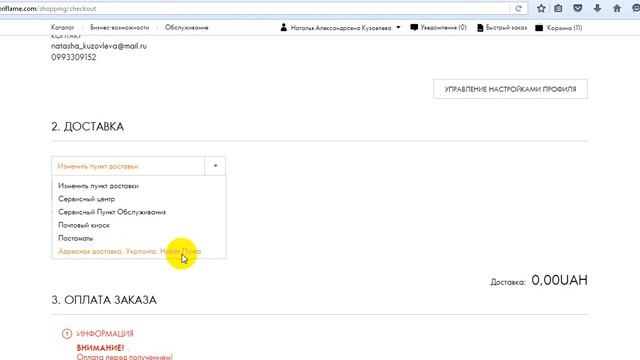Image resolution: width=640 pixels, height=360 pixels.
Task: Click УПРАВЛЕНИЕ НАСТРОЙКАМИ ПРОФИЛЯ button
Action: coord(510,89)
